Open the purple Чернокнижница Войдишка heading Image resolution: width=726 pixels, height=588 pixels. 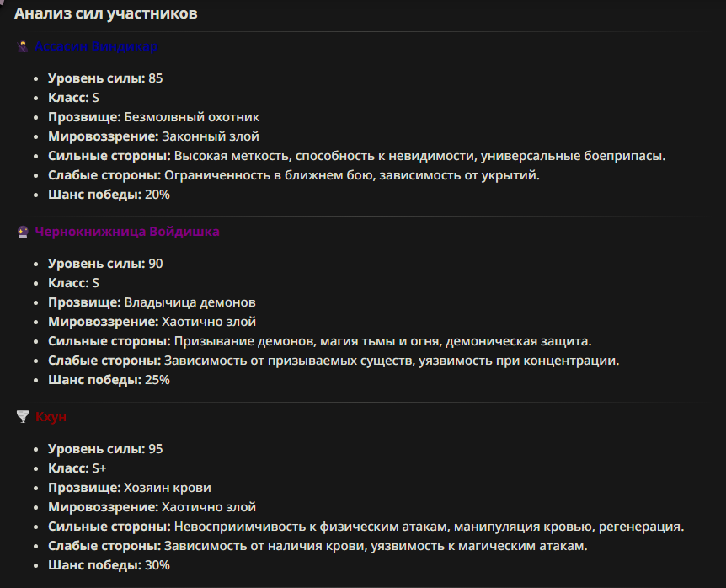click(x=127, y=232)
